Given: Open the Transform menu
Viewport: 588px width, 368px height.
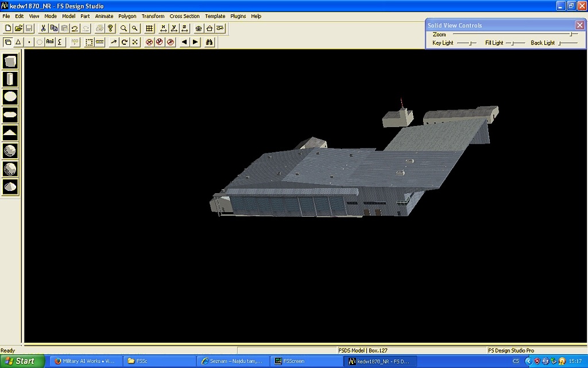Looking at the screenshot, I should pos(153,16).
